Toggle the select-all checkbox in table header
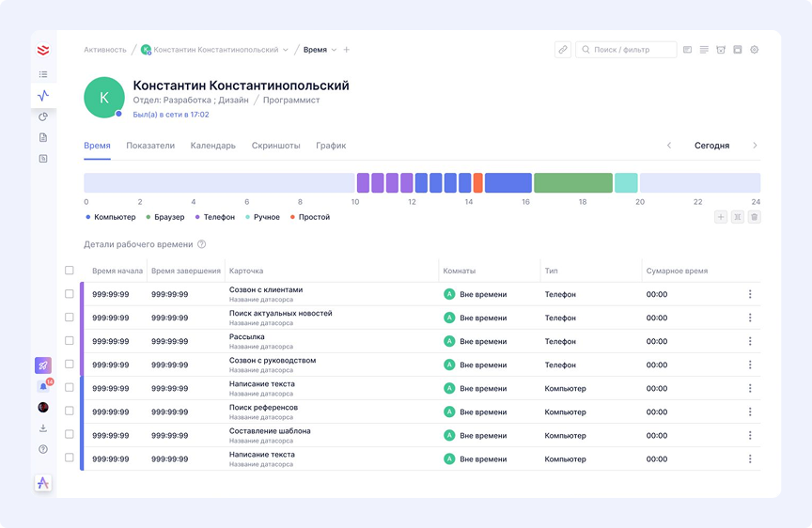 (70, 271)
